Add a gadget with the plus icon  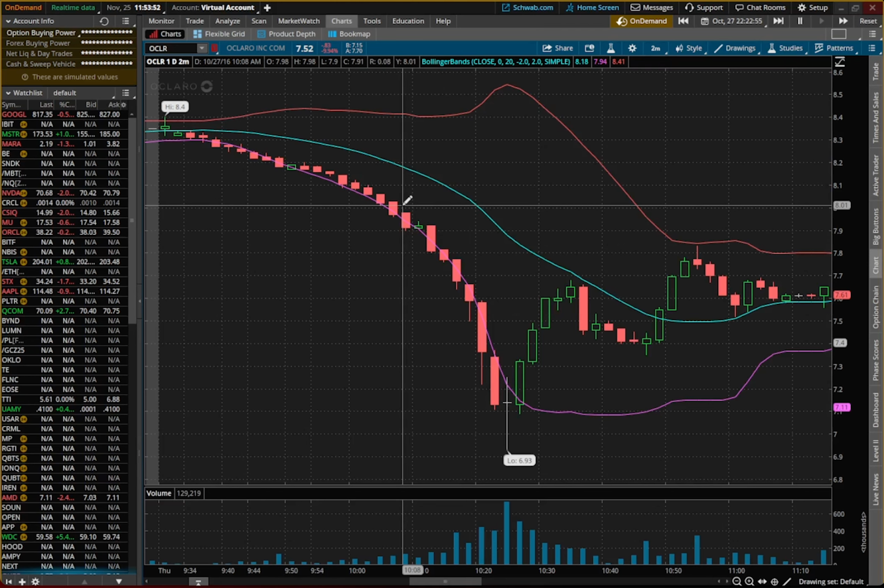pyautogui.click(x=22, y=581)
